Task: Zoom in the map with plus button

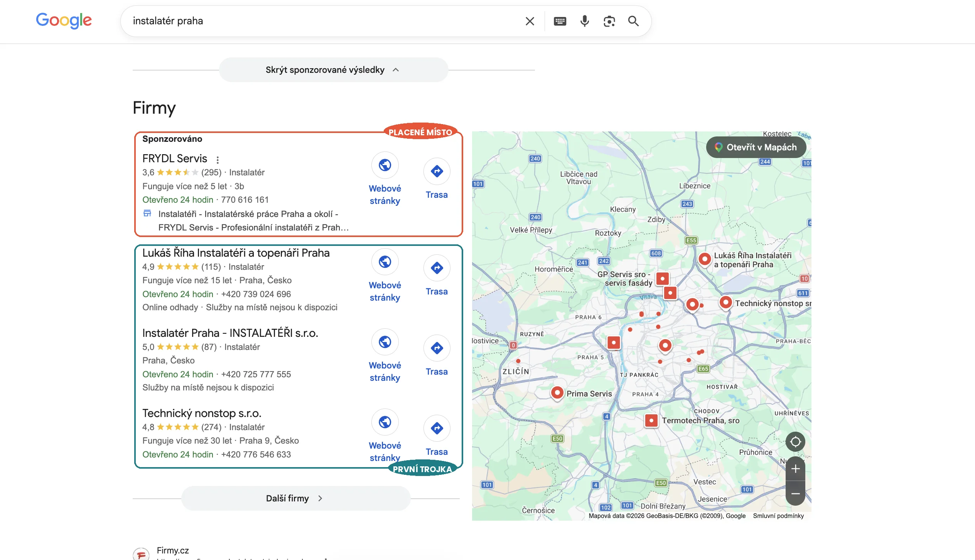Action: (x=795, y=469)
